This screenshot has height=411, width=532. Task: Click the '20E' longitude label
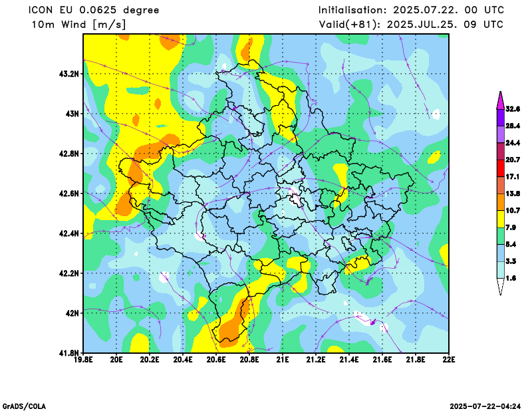click(116, 359)
